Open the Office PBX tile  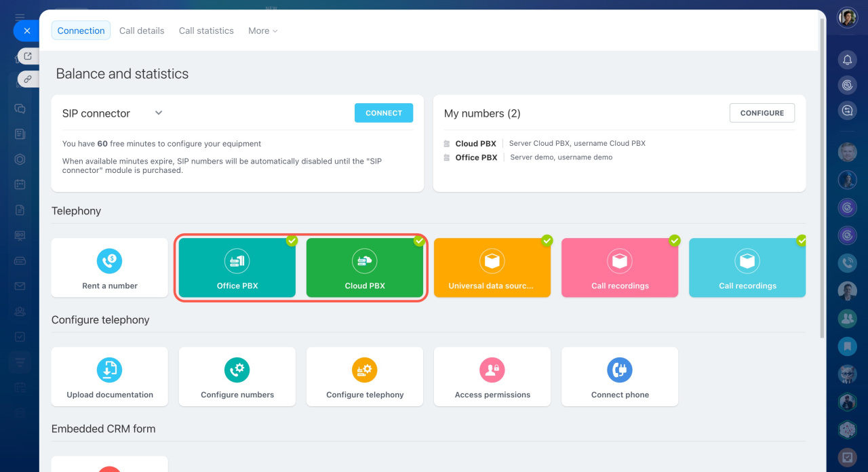(237, 268)
